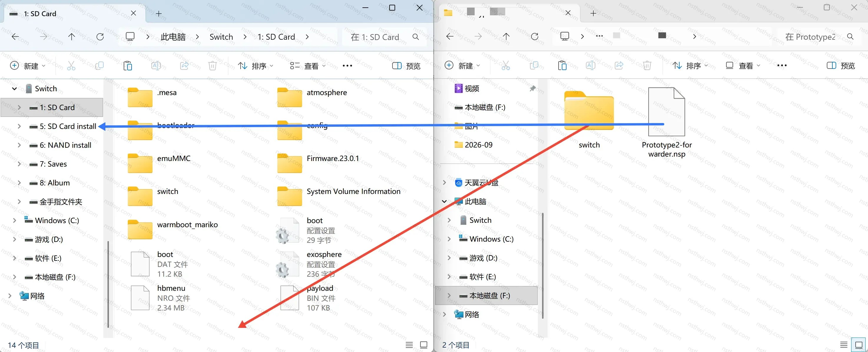Select the 2026-09 folder in right sidebar
This screenshot has height=352, width=868.
[473, 145]
